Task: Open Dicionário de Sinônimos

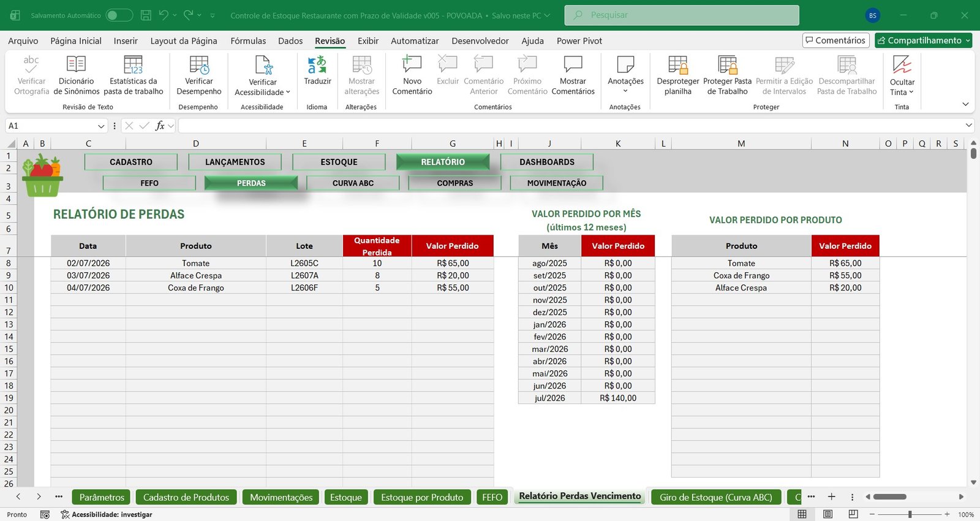Action: (x=76, y=75)
